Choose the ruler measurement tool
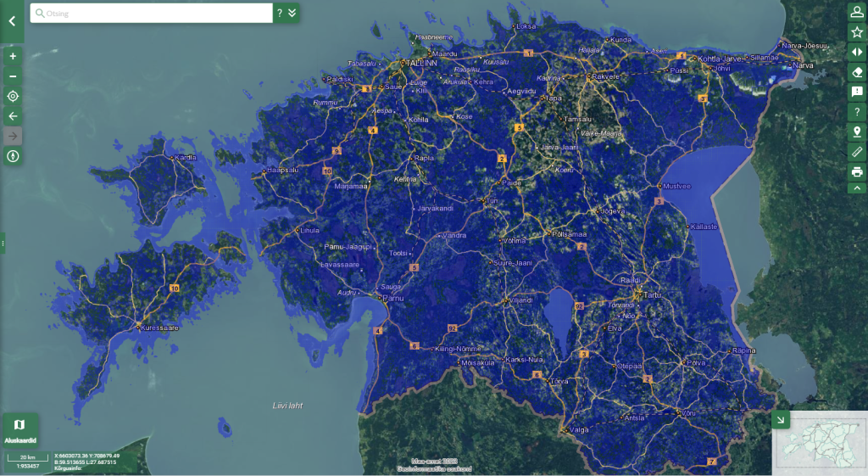Viewport: 868px width, 476px height. (x=857, y=152)
